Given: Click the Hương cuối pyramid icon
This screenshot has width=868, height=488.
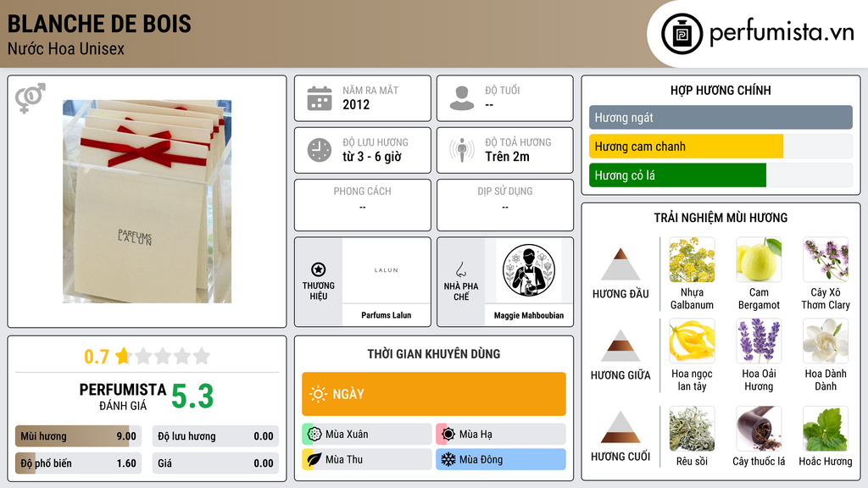Looking at the screenshot, I should point(620,427).
